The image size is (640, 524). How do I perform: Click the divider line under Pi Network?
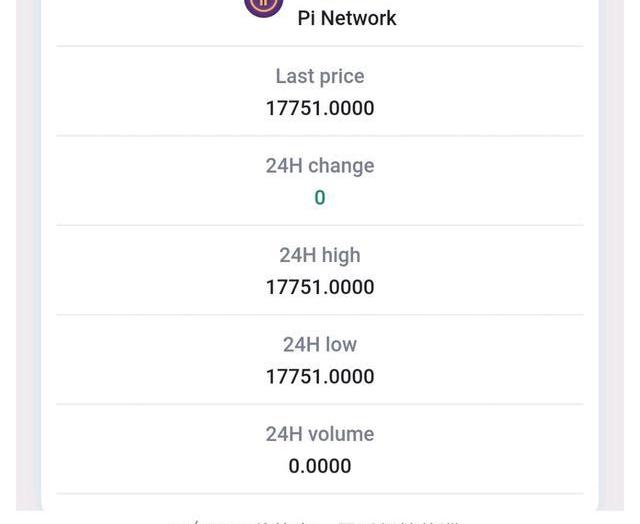(x=320, y=46)
